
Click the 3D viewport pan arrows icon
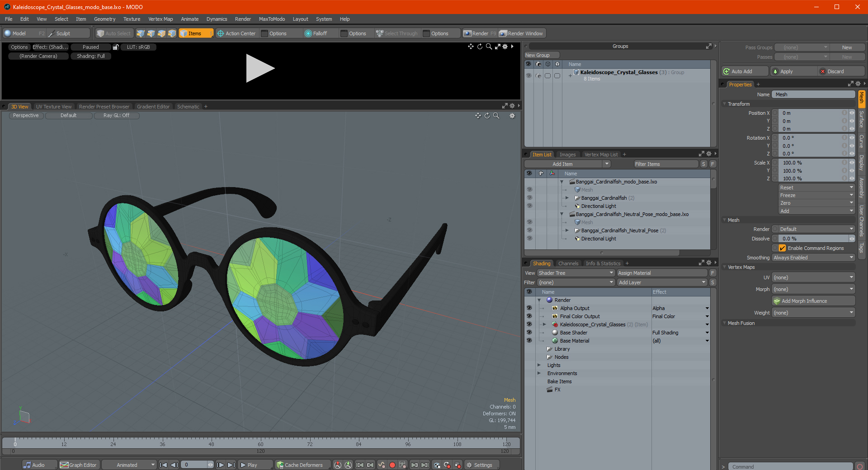[478, 116]
